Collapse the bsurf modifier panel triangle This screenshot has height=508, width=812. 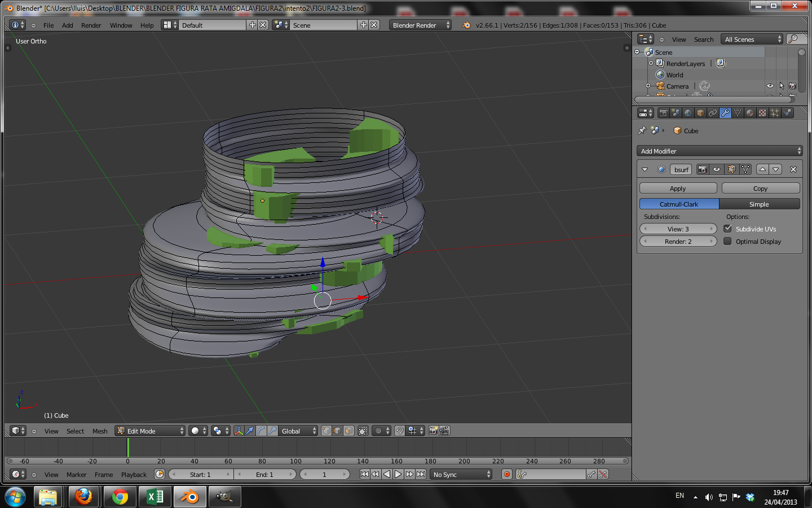coord(645,170)
